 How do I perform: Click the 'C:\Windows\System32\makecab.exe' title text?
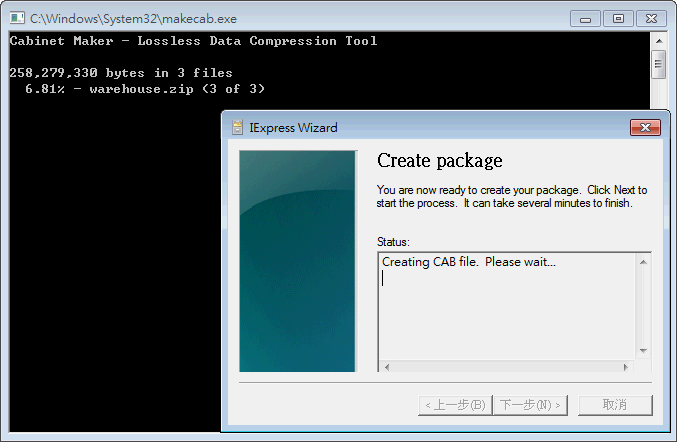click(x=133, y=19)
